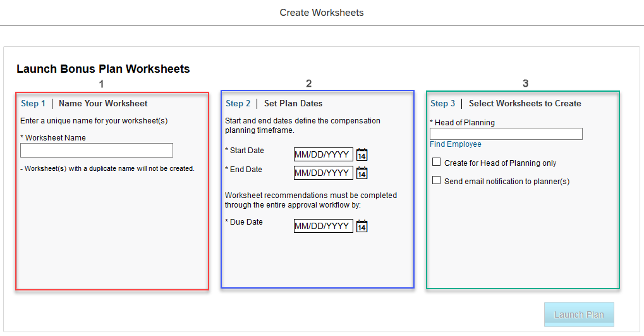Image resolution: width=644 pixels, height=336 pixels.
Task: Click the Launch Bonus Plan Worksheets heading
Action: (x=103, y=69)
